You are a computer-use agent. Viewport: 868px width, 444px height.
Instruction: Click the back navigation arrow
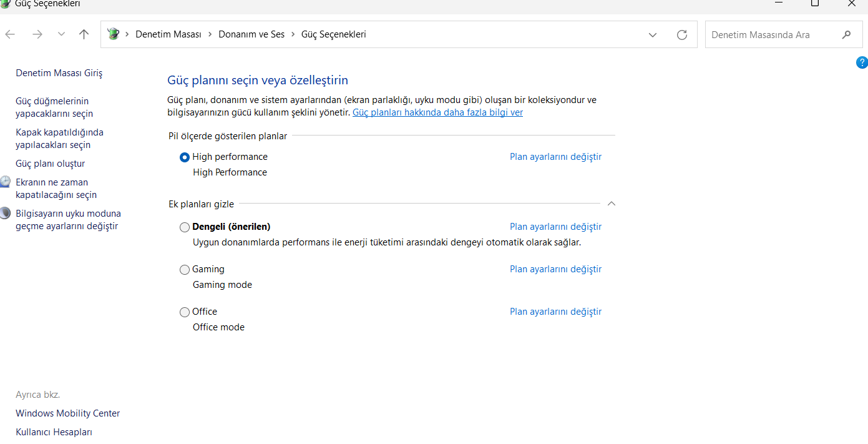click(10, 34)
